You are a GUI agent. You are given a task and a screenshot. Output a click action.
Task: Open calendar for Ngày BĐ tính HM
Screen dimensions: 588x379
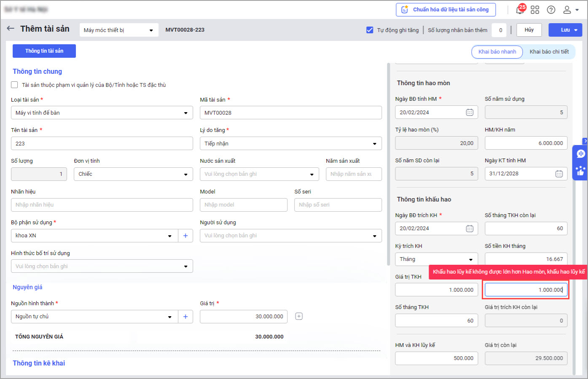click(470, 112)
